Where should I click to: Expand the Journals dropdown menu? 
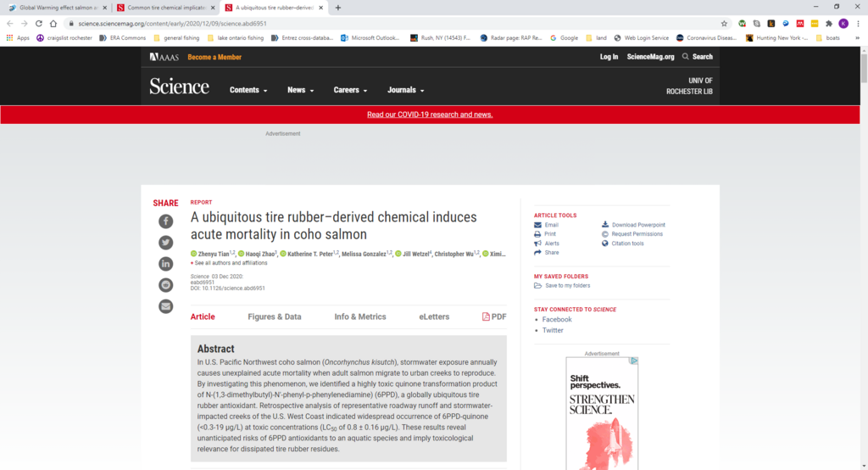405,90
